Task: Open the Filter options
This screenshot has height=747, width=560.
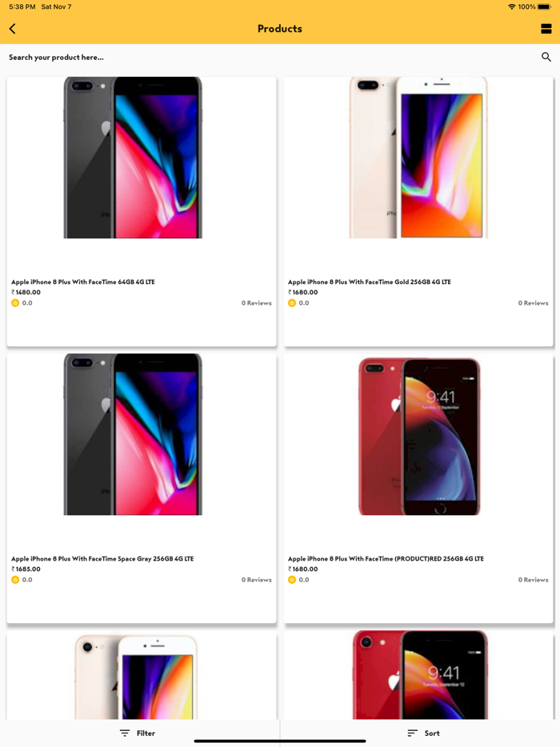Action: (138, 733)
